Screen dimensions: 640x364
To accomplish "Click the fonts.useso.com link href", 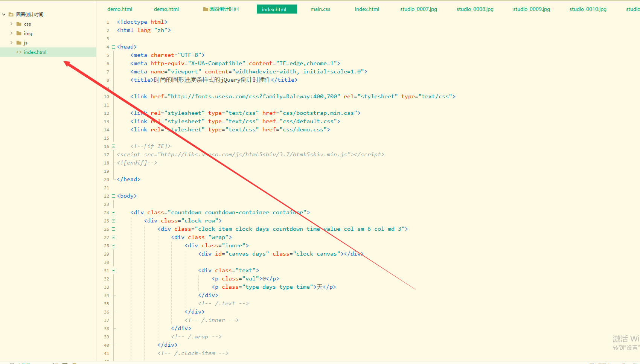I will [x=245, y=96].
